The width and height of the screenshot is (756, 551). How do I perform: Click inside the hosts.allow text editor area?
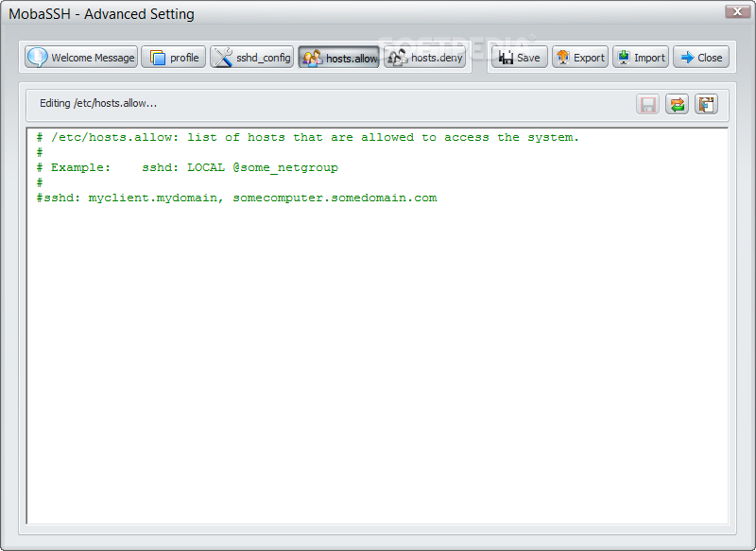[377, 326]
